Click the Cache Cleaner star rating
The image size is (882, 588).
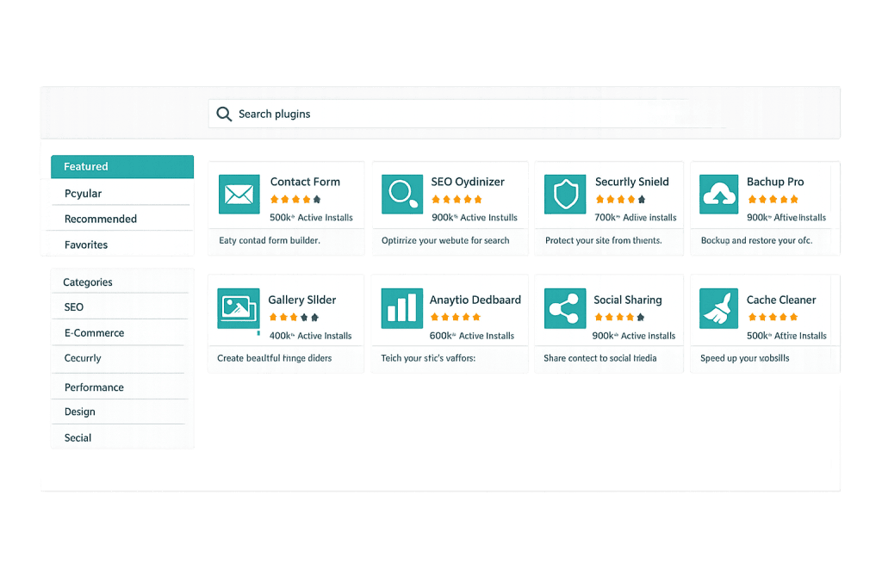pyautogui.click(x=773, y=317)
